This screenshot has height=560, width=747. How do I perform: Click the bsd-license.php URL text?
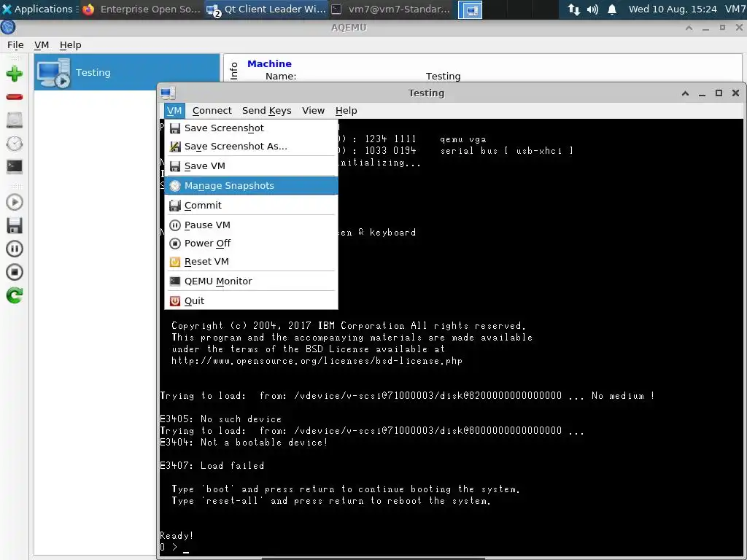point(317,361)
